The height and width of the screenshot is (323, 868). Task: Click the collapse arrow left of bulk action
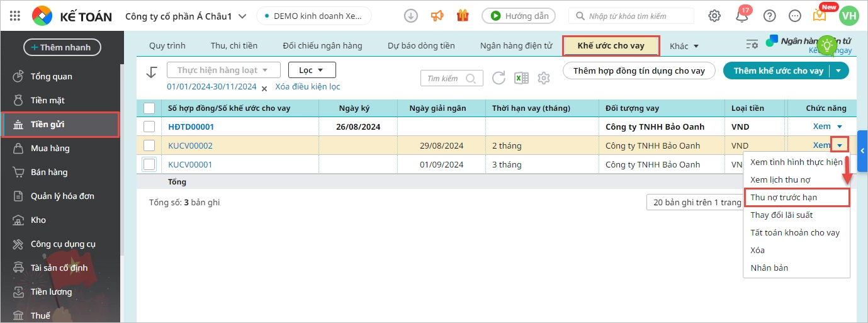pos(151,72)
